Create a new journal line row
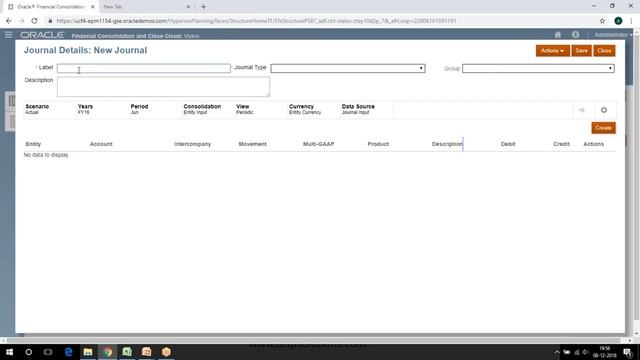This screenshot has width=640, height=360. pyautogui.click(x=603, y=128)
